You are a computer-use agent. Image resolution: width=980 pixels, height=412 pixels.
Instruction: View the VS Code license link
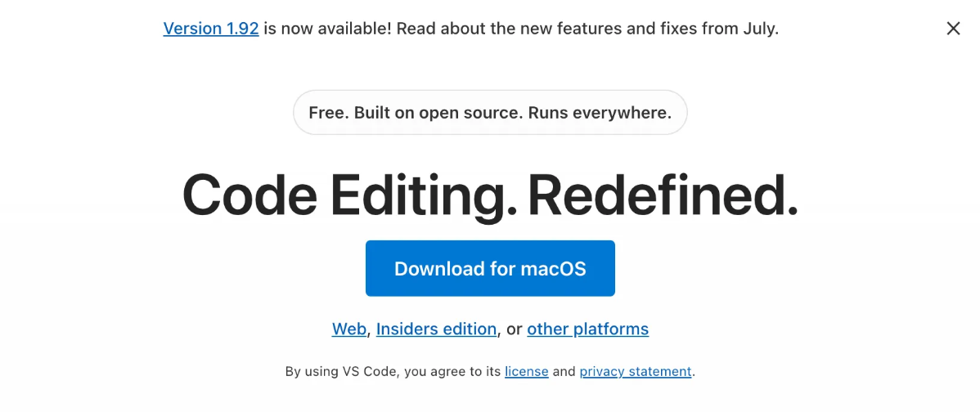point(526,371)
